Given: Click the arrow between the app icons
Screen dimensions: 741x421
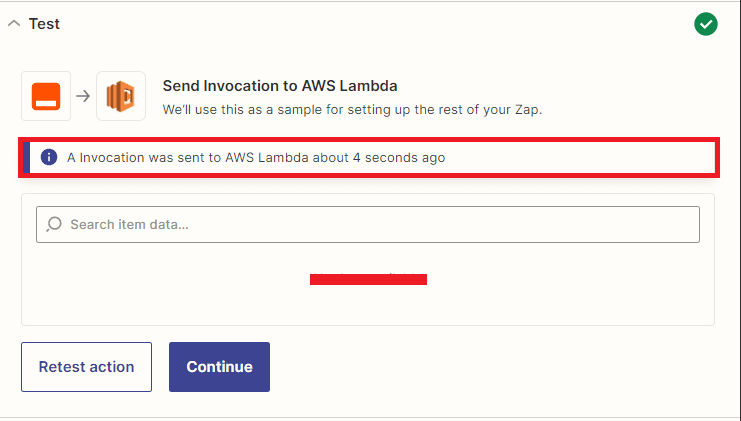Looking at the screenshot, I should tap(84, 96).
